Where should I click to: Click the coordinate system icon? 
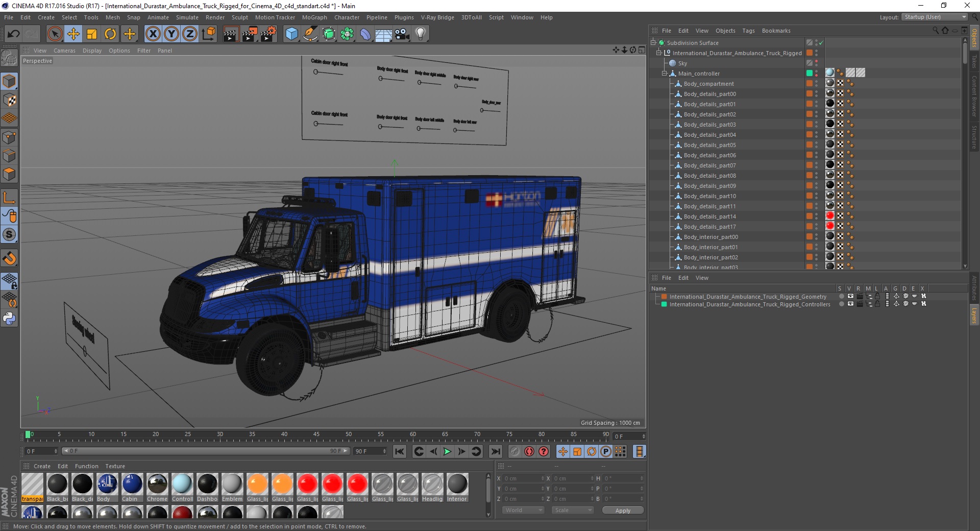[x=208, y=34]
